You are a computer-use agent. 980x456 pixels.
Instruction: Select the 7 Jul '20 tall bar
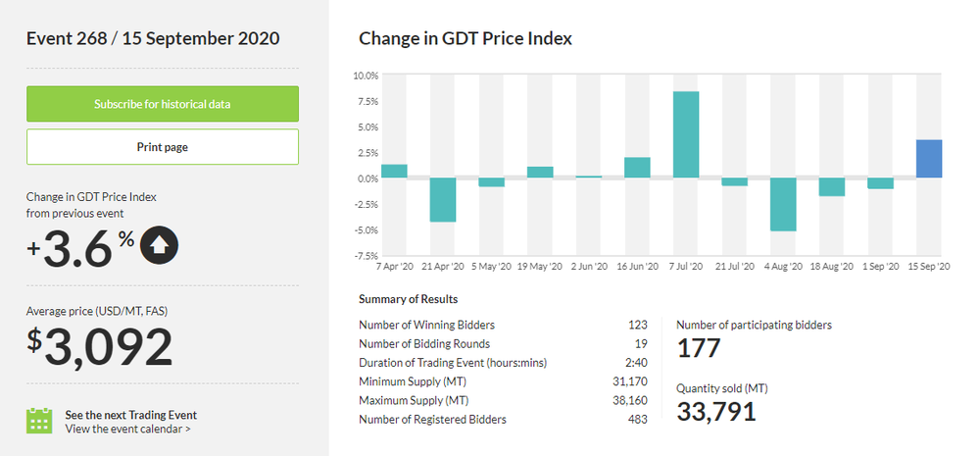click(686, 134)
